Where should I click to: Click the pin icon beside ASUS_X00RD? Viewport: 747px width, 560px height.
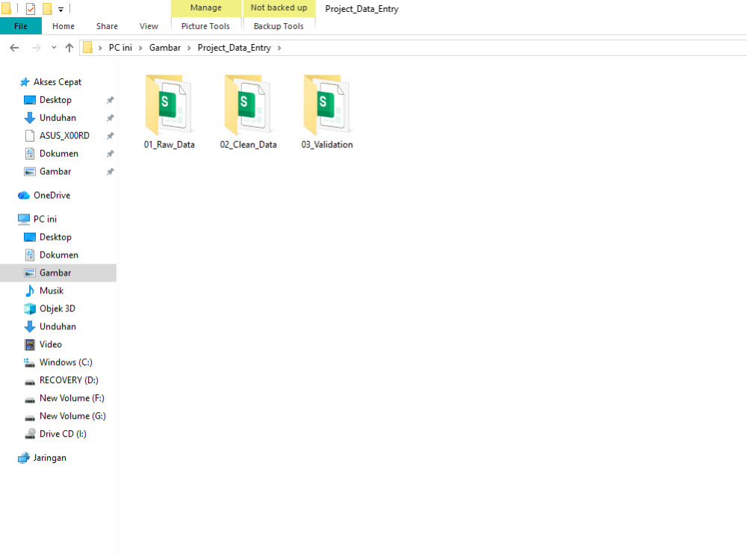[110, 136]
